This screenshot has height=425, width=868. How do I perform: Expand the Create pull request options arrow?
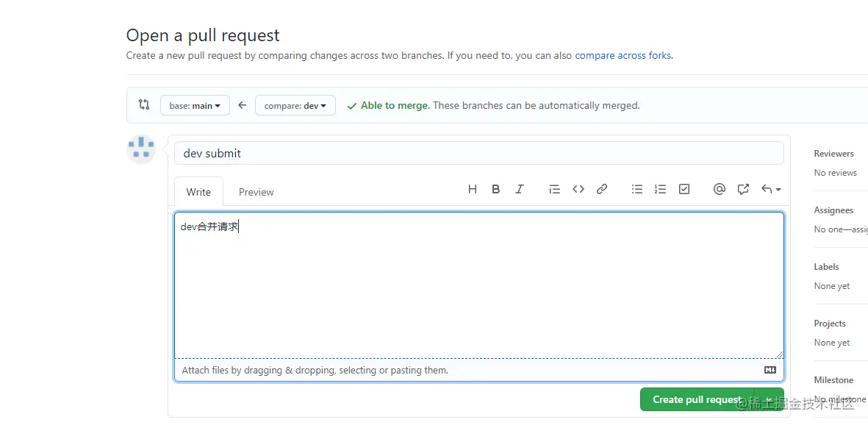[x=769, y=399]
